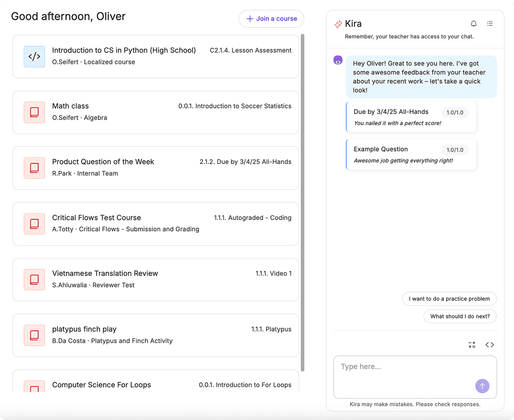Click the 'Good afternoon, Oliver' heading

pyautogui.click(x=68, y=16)
